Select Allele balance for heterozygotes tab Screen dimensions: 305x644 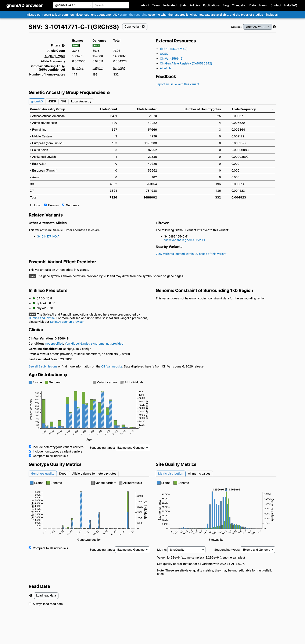tap(94, 474)
